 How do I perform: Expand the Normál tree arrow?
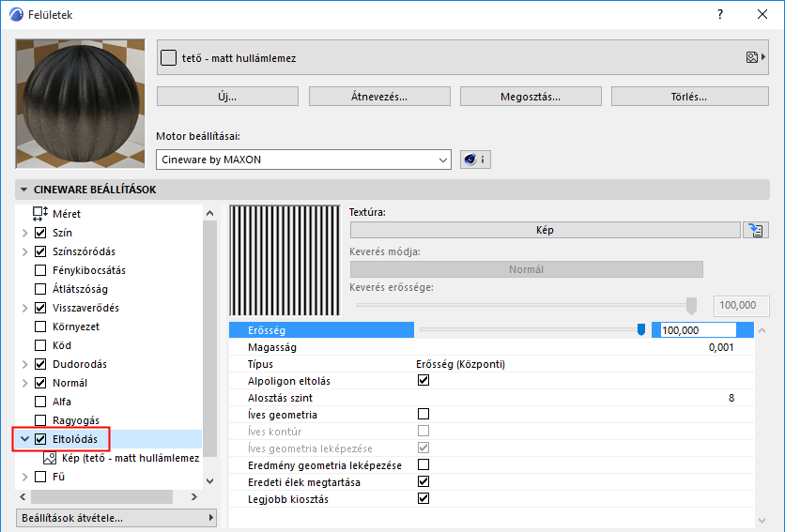(24, 383)
